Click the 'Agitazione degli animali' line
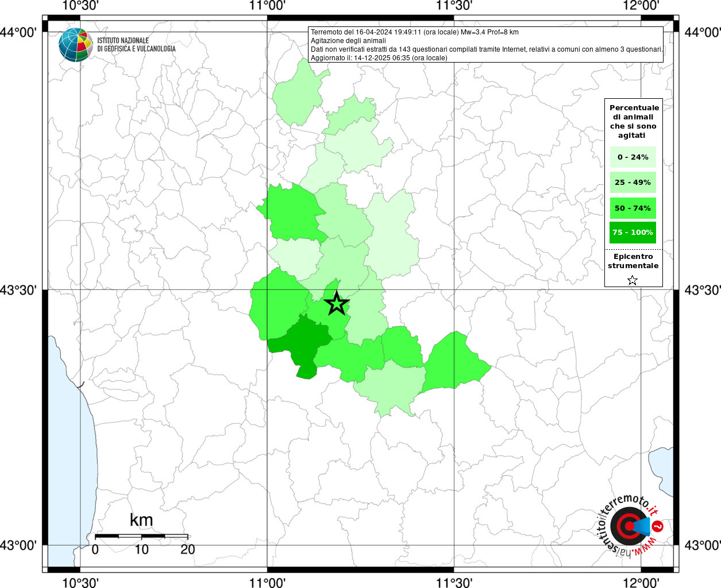Screen dimensions: 721x588 pyautogui.click(x=349, y=41)
